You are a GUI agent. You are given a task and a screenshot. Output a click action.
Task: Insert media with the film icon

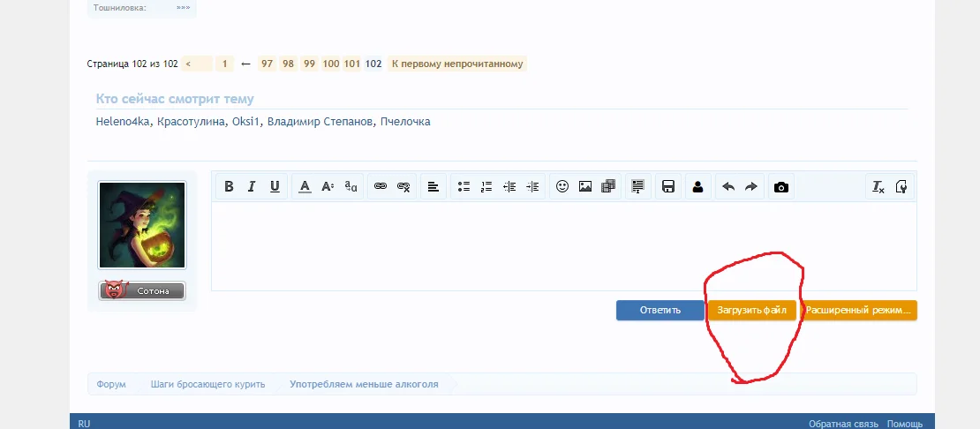[608, 187]
